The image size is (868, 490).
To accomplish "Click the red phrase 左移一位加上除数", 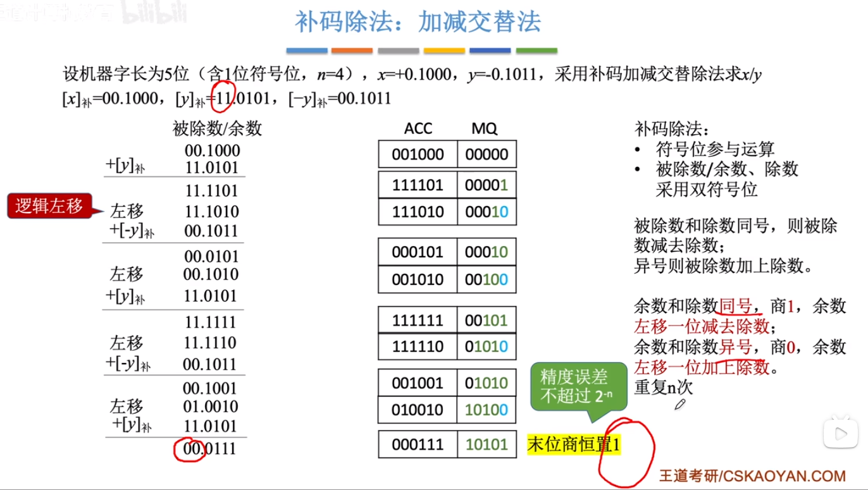I will [x=701, y=367].
